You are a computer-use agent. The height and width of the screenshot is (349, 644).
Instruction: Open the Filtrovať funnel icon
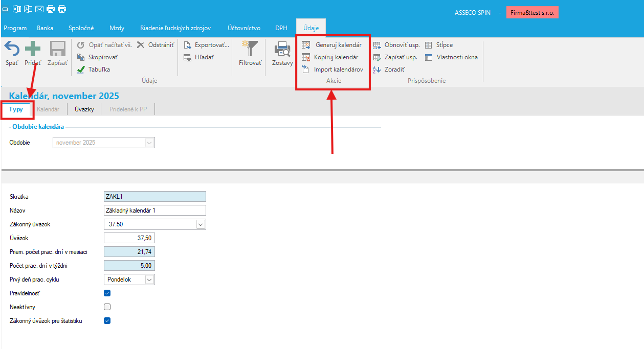click(x=250, y=50)
